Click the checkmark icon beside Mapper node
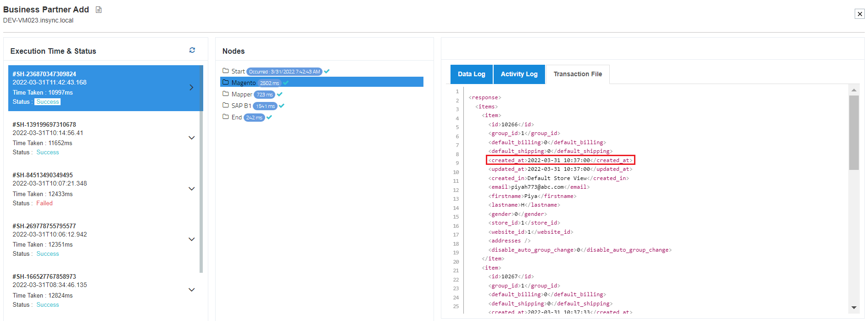Viewport: 868px width, 321px height. (280, 94)
